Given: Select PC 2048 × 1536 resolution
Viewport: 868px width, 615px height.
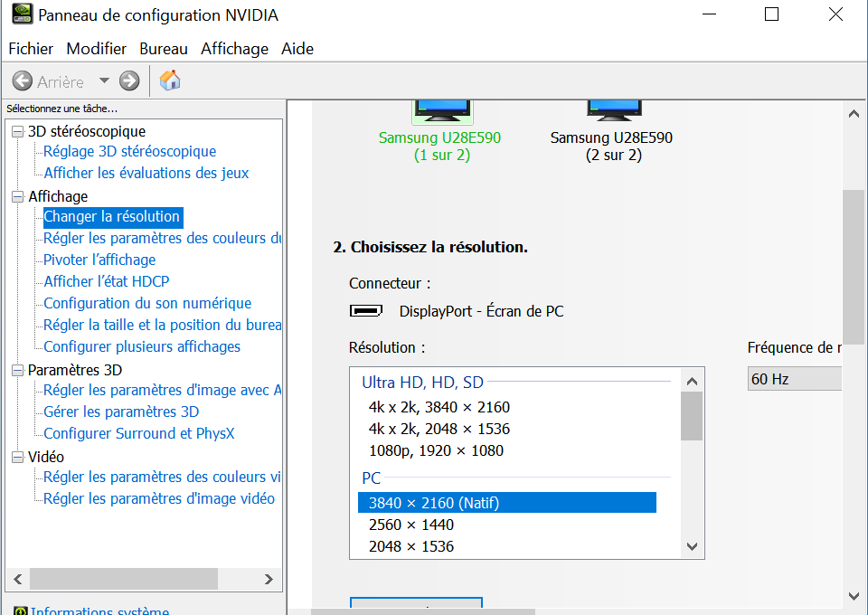Looking at the screenshot, I should [411, 546].
